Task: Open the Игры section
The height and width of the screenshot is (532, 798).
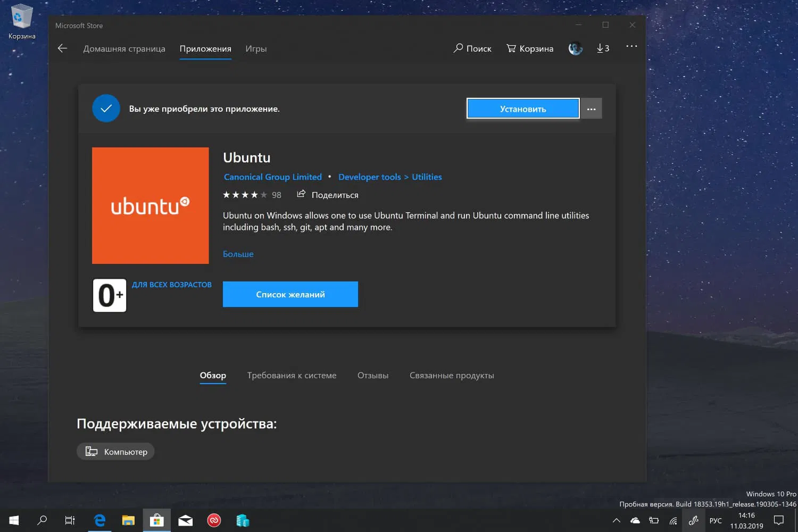Action: [x=256, y=48]
